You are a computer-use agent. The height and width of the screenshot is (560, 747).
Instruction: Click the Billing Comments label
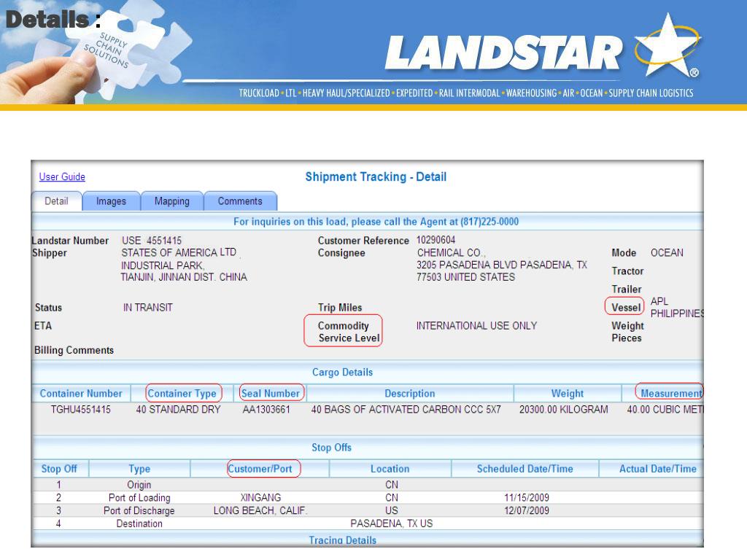tap(74, 350)
